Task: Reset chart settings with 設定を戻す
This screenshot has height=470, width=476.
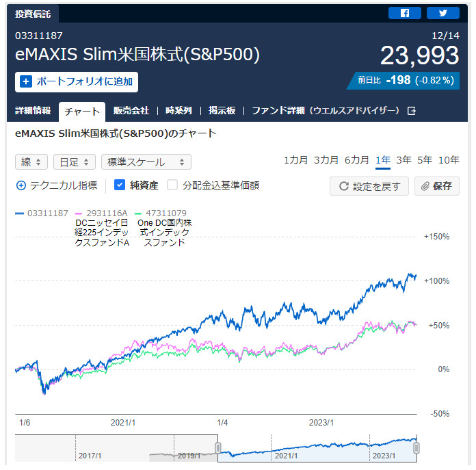Action: click(369, 186)
